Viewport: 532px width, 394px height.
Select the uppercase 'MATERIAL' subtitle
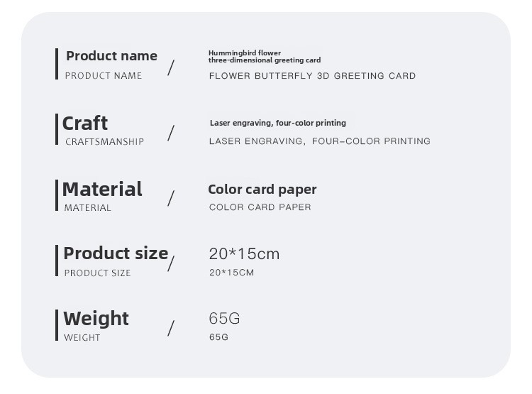87,207
